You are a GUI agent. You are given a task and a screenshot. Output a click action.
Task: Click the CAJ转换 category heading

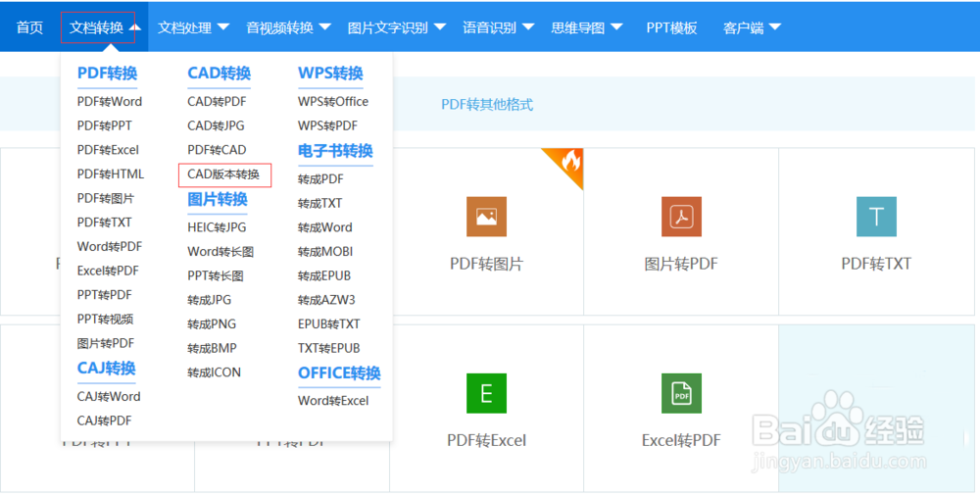tap(106, 369)
